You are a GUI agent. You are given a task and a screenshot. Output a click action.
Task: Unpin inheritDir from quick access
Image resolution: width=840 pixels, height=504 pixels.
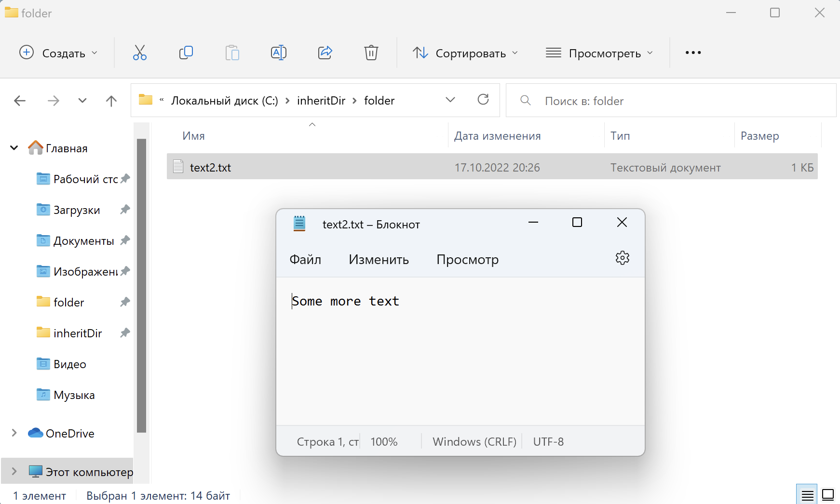point(125,333)
